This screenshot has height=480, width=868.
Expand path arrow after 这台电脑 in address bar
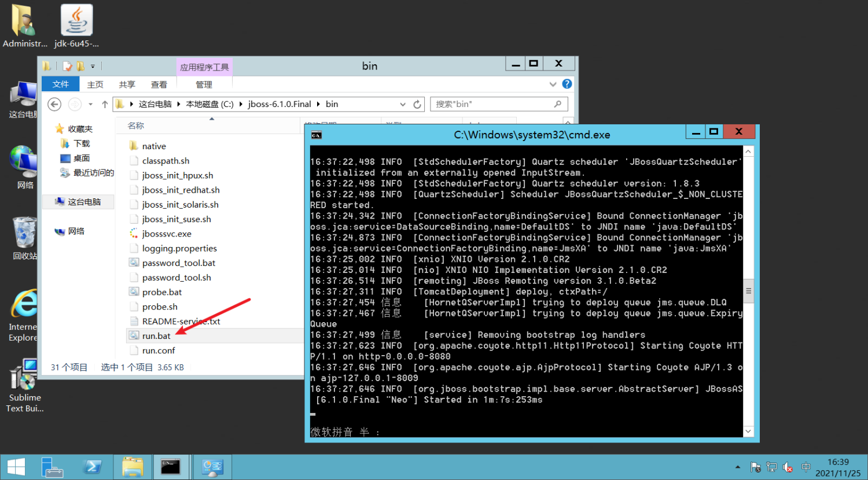178,104
